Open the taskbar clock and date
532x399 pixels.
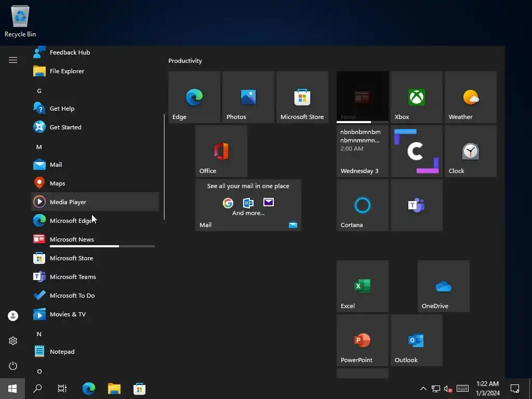click(x=487, y=389)
